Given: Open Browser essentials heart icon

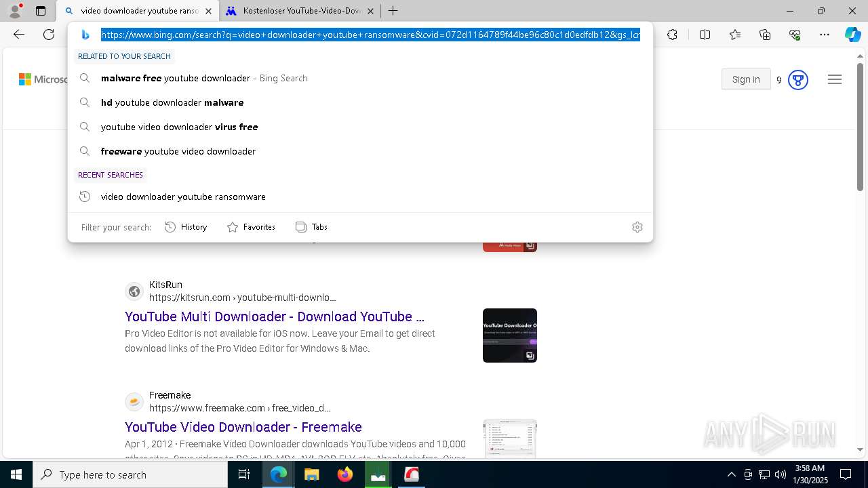Looking at the screenshot, I should tap(795, 35).
